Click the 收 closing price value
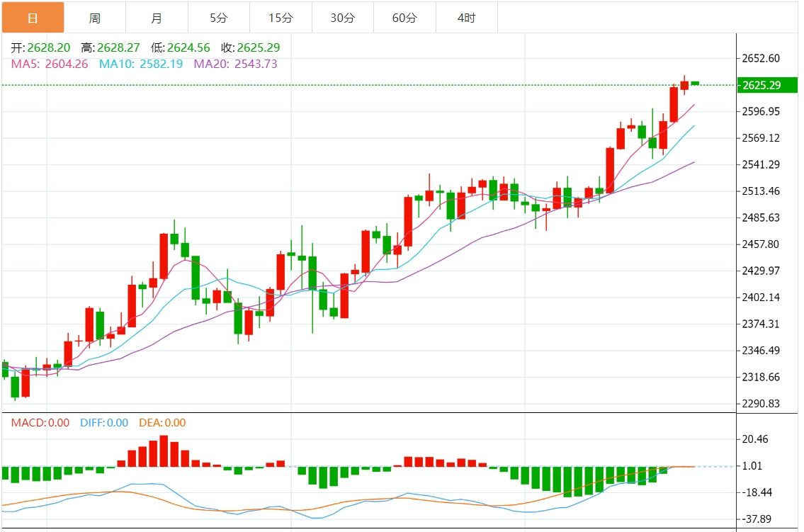This screenshot has height=532, width=804. pyautogui.click(x=259, y=47)
